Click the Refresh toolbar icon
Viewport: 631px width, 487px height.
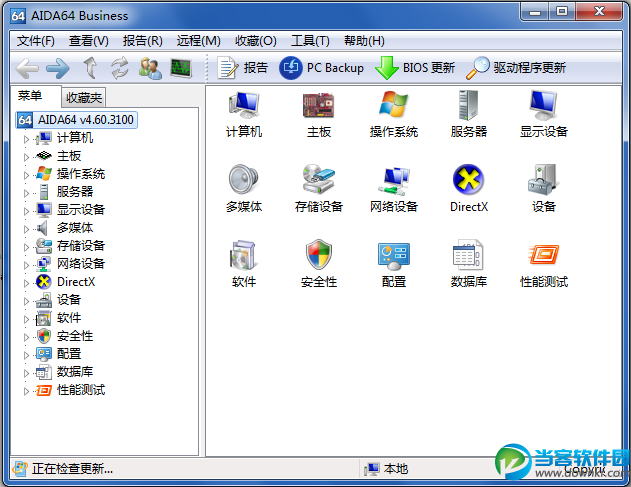[120, 68]
